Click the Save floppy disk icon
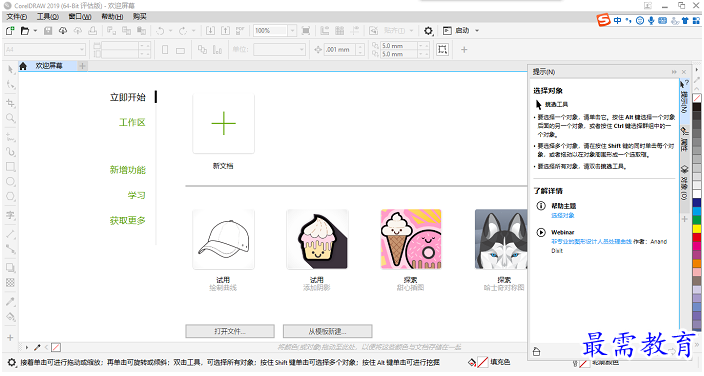The height and width of the screenshot is (376, 704). [48, 31]
